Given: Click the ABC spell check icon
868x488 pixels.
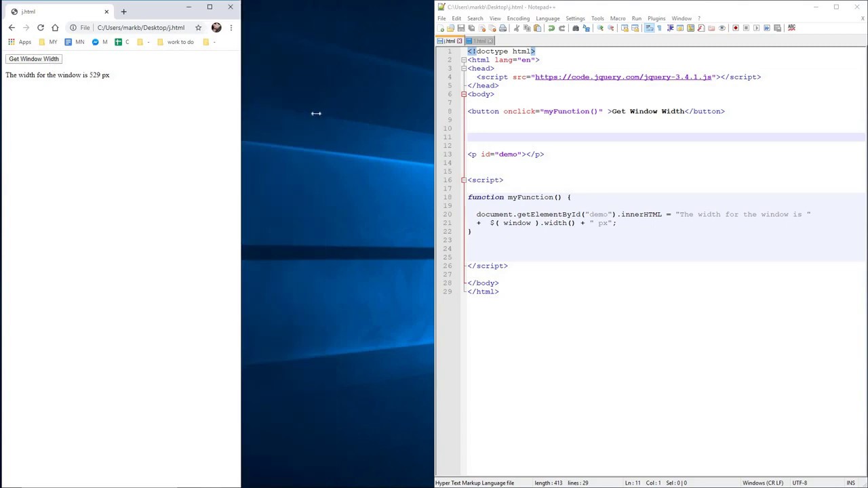Looking at the screenshot, I should coord(791,28).
